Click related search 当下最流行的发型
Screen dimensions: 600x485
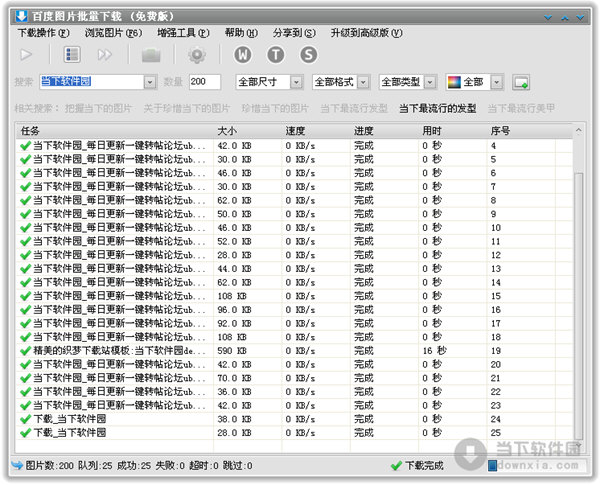tap(437, 109)
